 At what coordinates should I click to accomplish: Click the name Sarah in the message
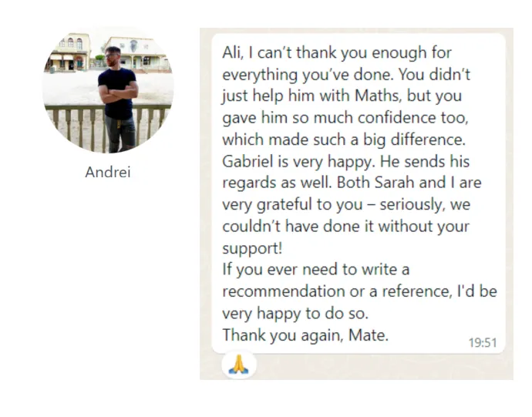(395, 183)
